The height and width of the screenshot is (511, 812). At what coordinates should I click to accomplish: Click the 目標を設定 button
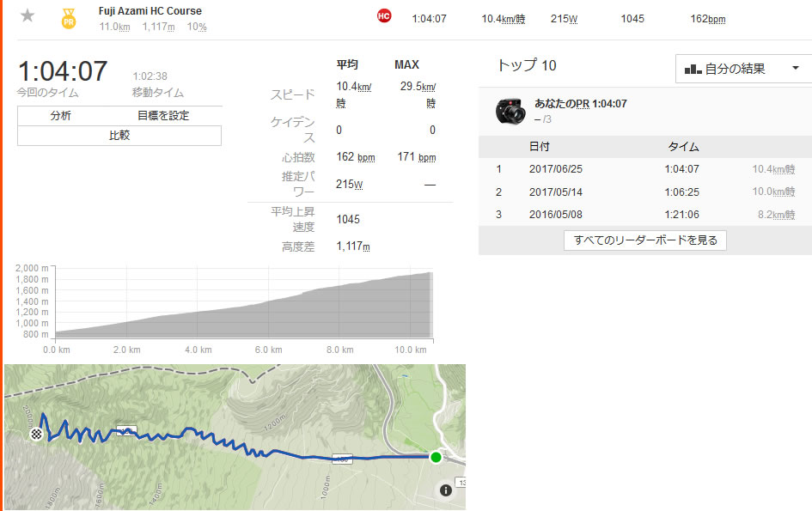coord(163,116)
